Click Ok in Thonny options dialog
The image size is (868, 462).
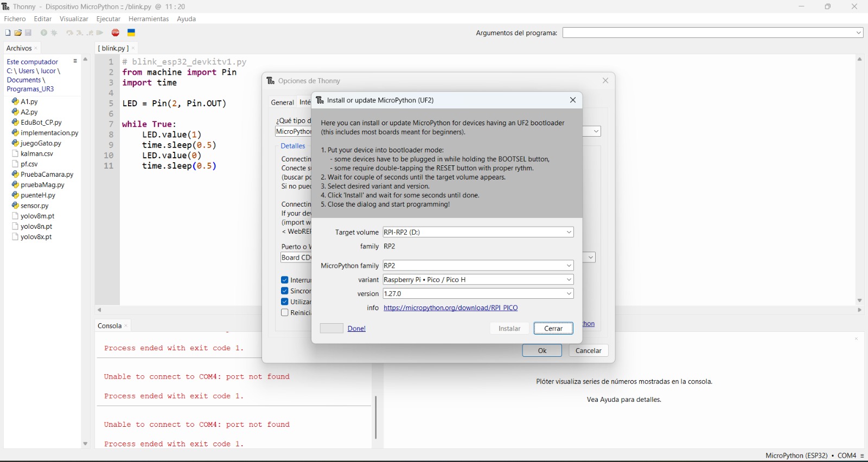(542, 351)
